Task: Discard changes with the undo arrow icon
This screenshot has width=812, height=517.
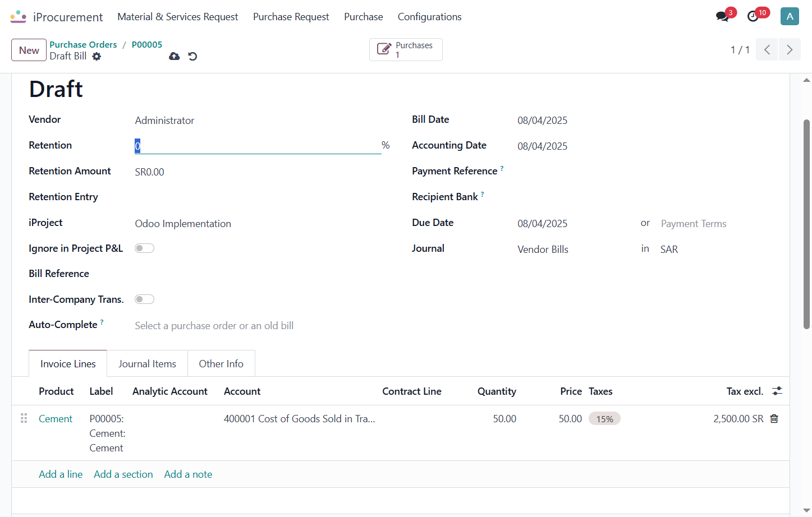Action: tap(192, 56)
